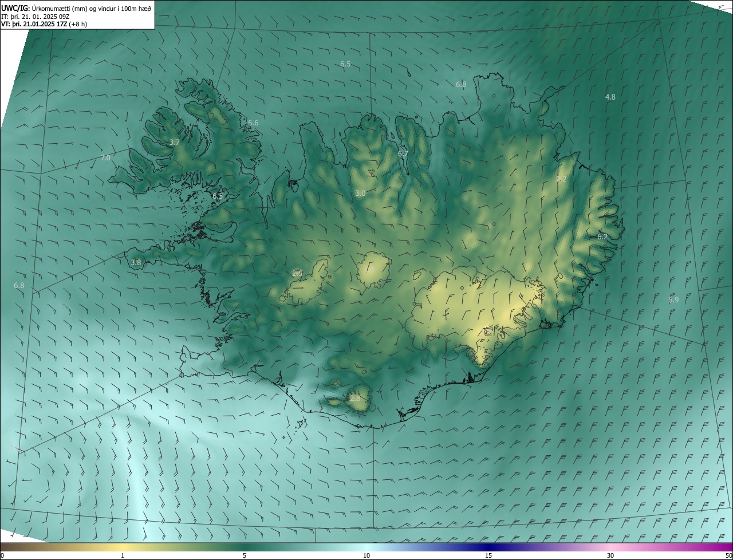Click the 3.0 value label on the map
The image size is (733, 560).
[x=360, y=194]
